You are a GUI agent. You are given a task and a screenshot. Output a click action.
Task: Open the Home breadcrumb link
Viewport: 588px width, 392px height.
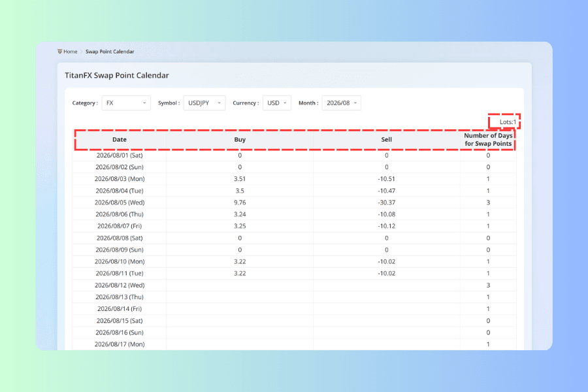tap(70, 52)
